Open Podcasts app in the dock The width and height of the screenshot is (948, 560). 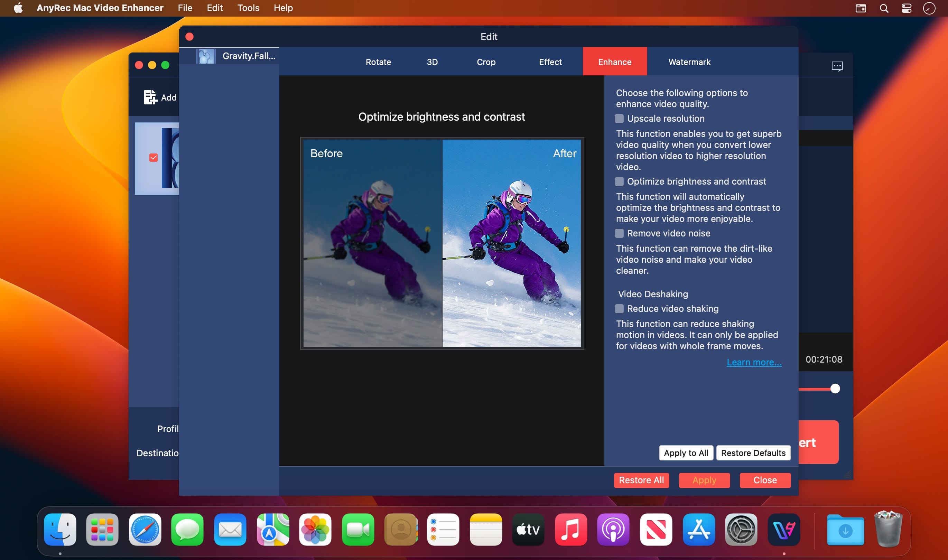(x=613, y=530)
